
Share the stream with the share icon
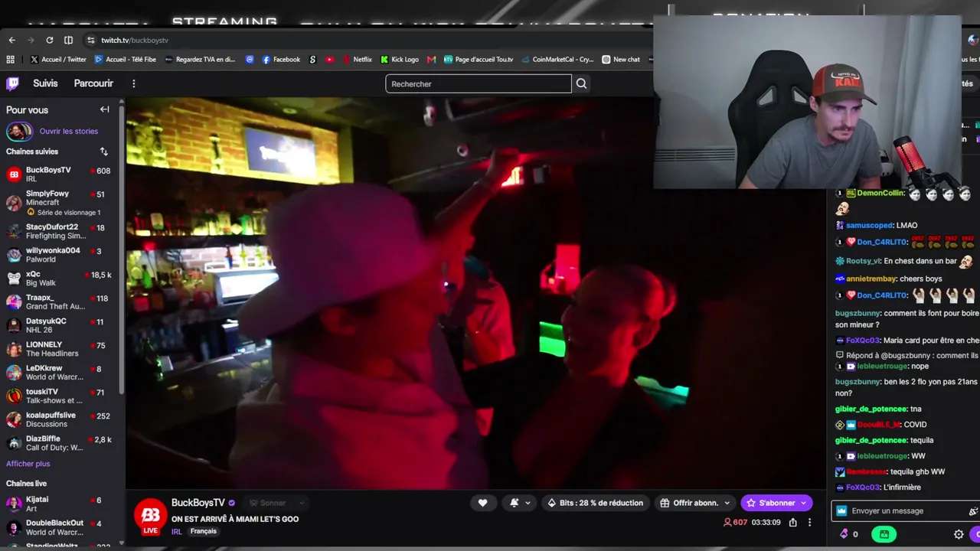point(792,523)
